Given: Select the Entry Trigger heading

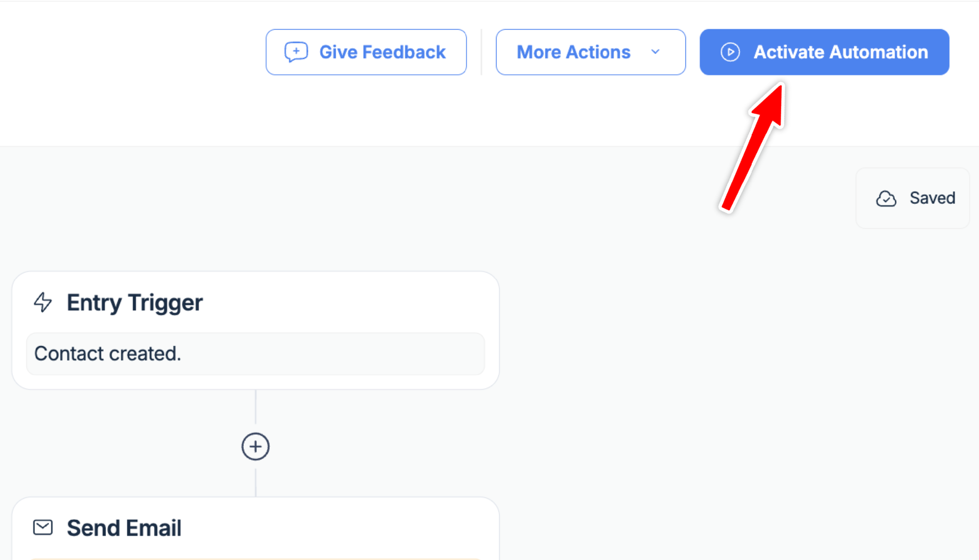Looking at the screenshot, I should [135, 302].
